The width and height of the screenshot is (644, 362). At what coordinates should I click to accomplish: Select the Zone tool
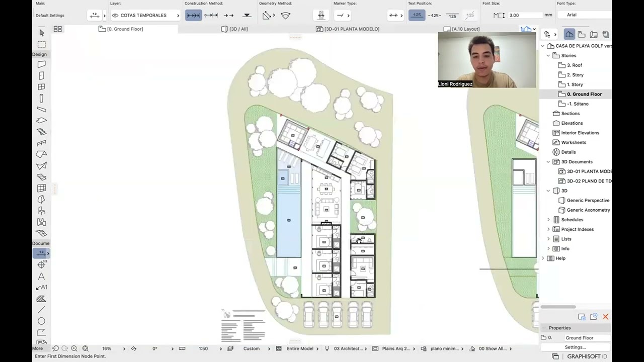(x=42, y=222)
